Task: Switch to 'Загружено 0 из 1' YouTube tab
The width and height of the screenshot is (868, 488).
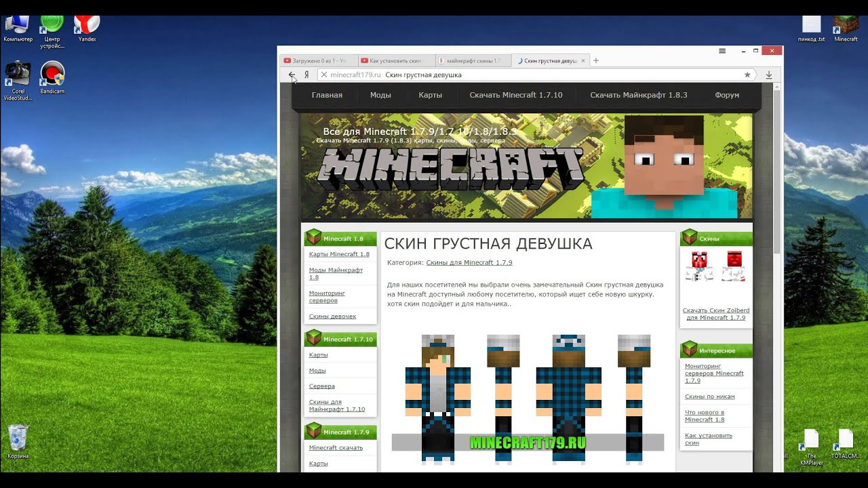Action: point(318,61)
